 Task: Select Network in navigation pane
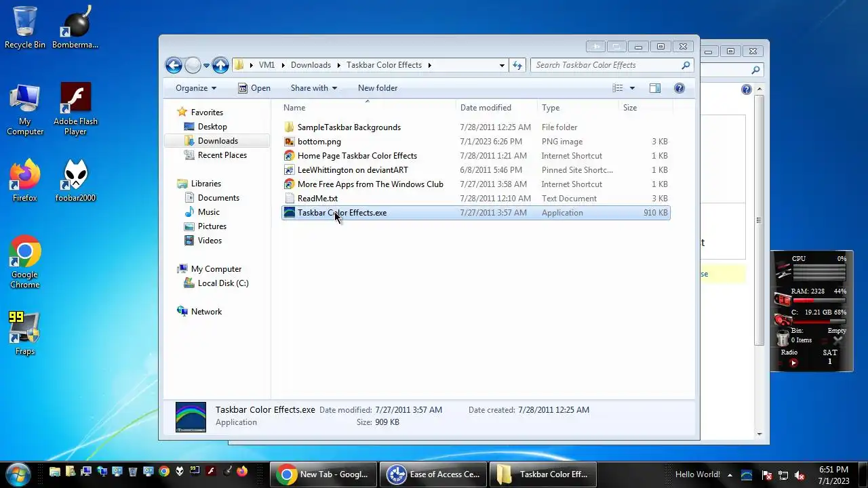206,312
